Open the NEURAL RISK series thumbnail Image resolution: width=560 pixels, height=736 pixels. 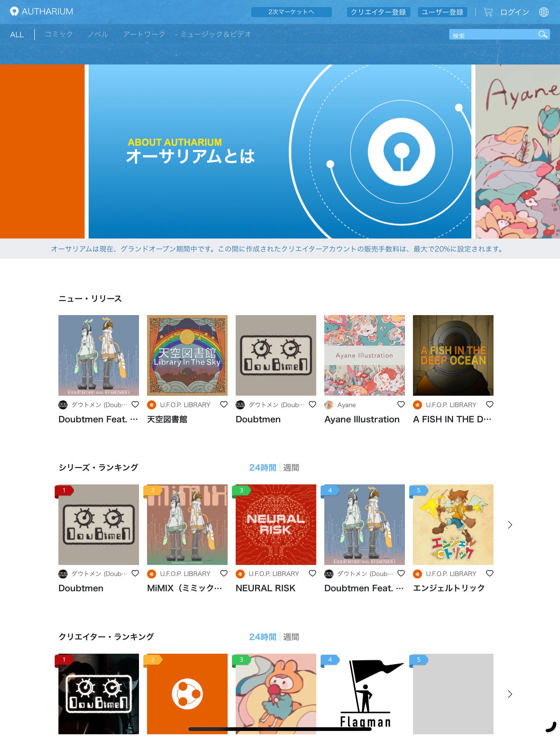pyautogui.click(x=276, y=525)
